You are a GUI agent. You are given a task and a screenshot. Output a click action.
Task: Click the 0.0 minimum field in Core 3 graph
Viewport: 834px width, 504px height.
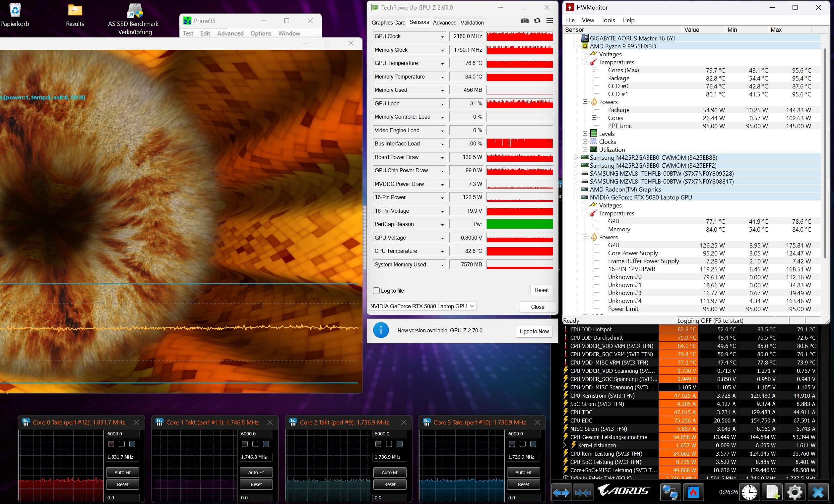point(523,498)
